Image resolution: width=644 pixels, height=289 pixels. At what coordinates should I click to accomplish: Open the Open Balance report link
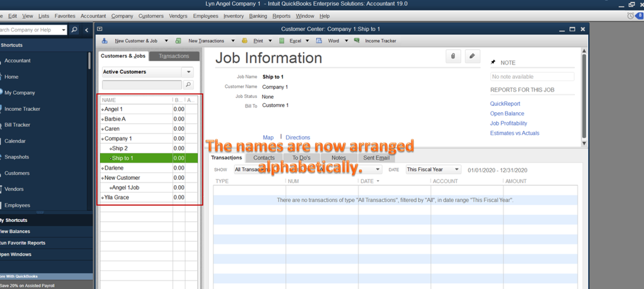click(507, 114)
